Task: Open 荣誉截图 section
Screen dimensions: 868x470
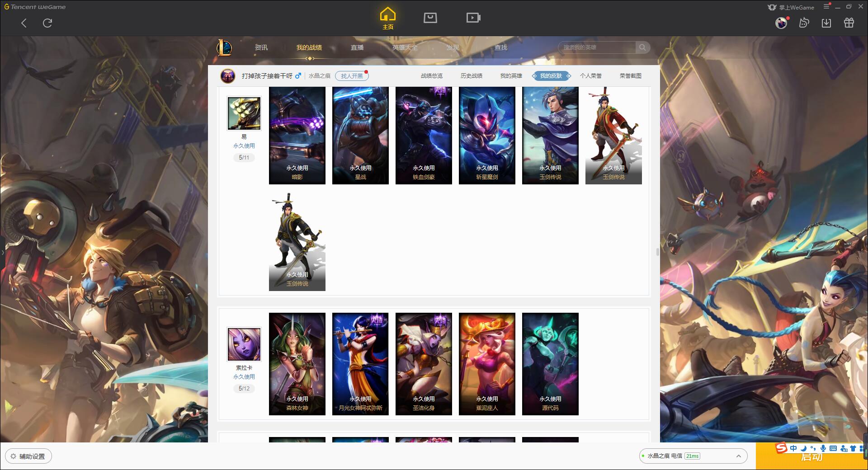Action: [x=631, y=76]
